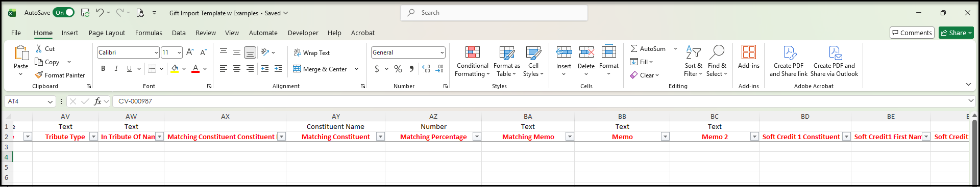
Task: Toggle Bold formatting
Action: click(103, 69)
